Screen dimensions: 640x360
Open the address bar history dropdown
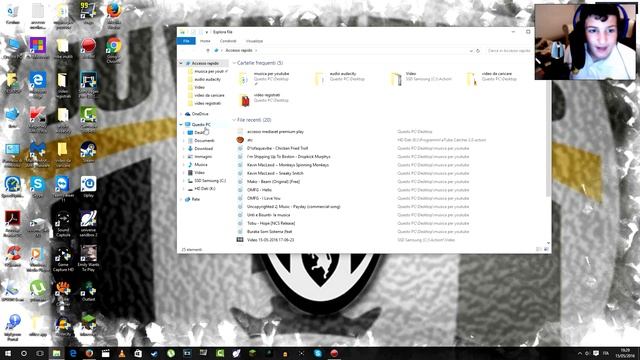(x=471, y=51)
